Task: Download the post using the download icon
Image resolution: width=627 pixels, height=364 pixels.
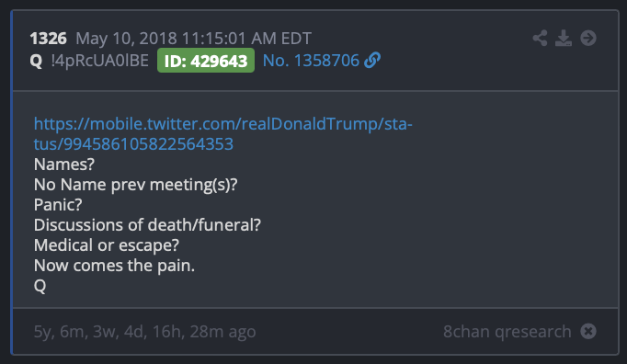Action: tap(564, 38)
